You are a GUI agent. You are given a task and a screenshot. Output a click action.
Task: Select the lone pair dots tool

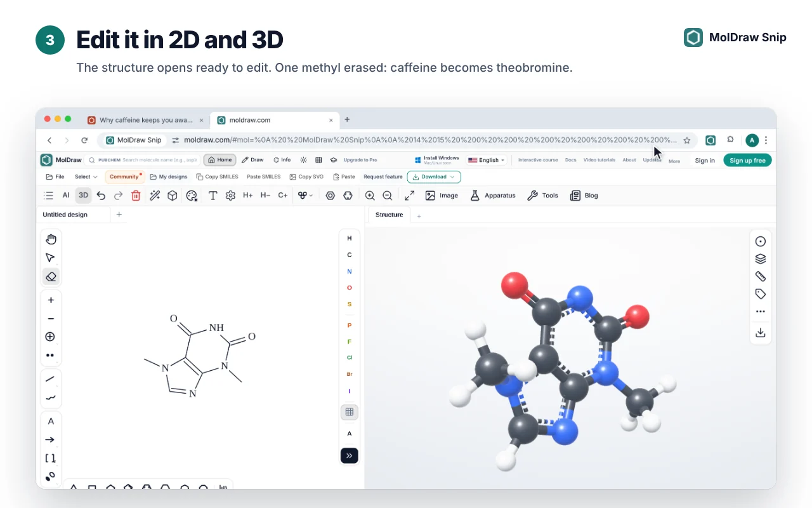(x=51, y=356)
